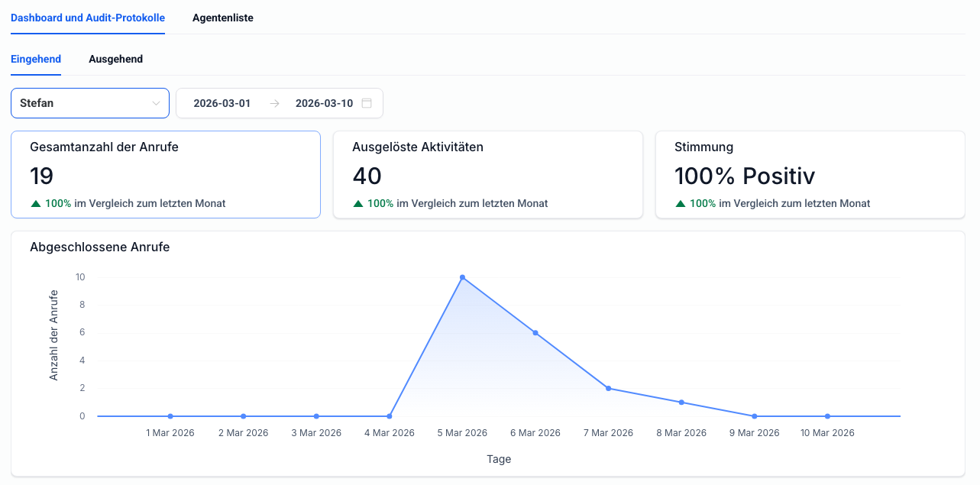The width and height of the screenshot is (980, 485).
Task: Click green triangle in Stimmung card
Action: point(680,204)
